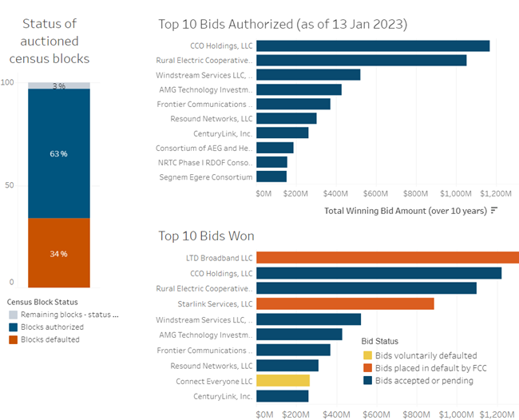Select the 34% defaulted segment of stacked bar
The height and width of the screenshot is (420, 519).
point(59,253)
